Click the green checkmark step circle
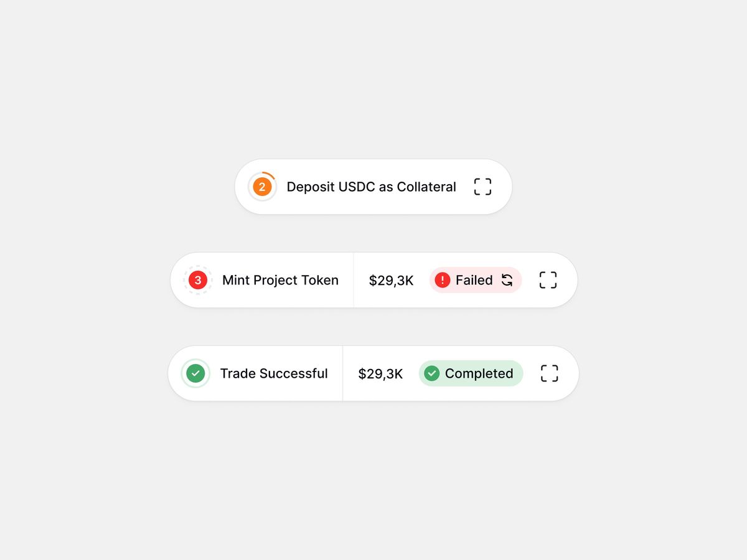This screenshot has width=747, height=560. tap(195, 373)
